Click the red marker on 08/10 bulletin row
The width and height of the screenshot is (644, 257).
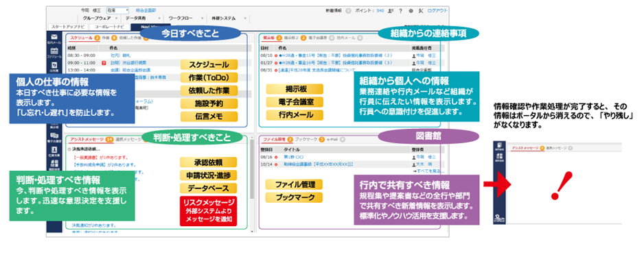click(277, 56)
